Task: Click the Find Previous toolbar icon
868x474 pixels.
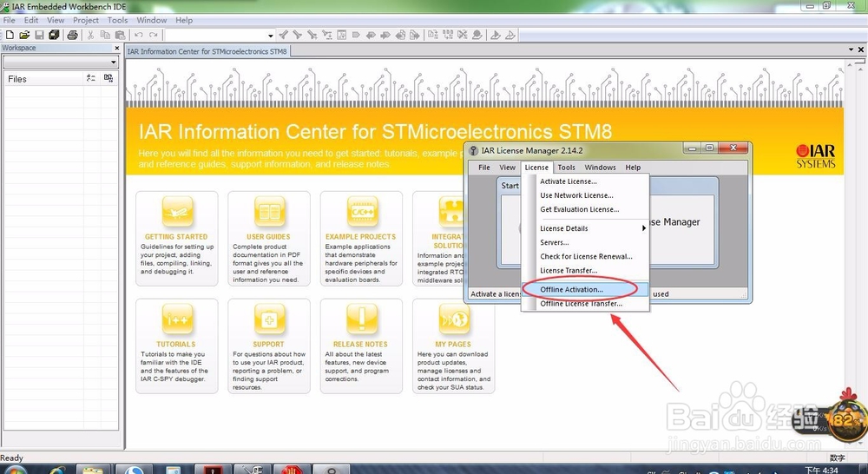Action: point(284,35)
